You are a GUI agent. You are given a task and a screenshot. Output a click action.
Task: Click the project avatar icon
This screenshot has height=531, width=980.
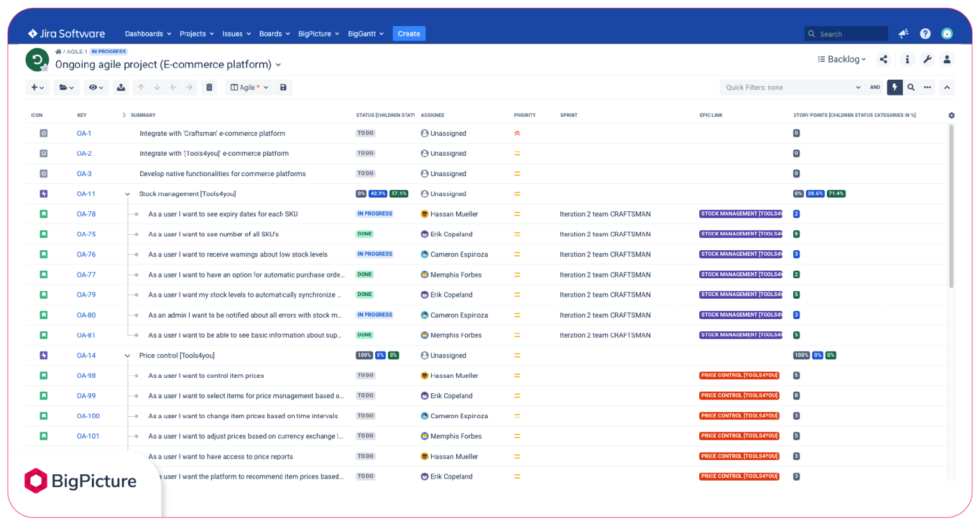click(37, 60)
